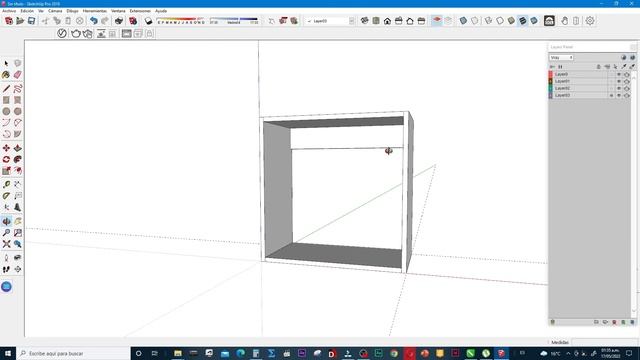The width and height of the screenshot is (640, 360).
Task: Select the Line pencil tool
Action: coord(6,89)
